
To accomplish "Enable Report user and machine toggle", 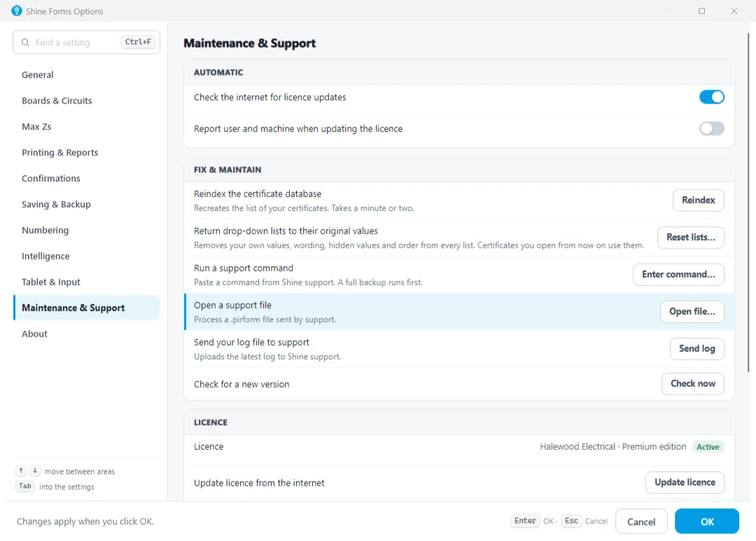I will (x=712, y=128).
